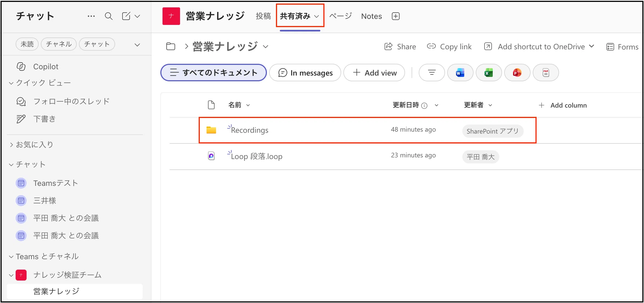Select the すべてのドキュメント view
The width and height of the screenshot is (644, 303).
pyautogui.click(x=213, y=73)
